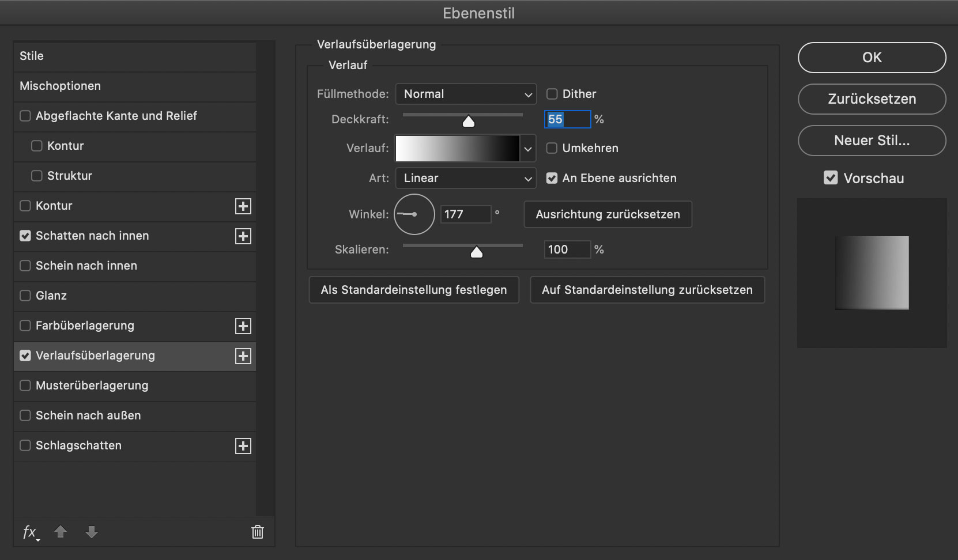Click the fx add style icon
Image resolution: width=958 pixels, height=560 pixels.
tap(31, 532)
